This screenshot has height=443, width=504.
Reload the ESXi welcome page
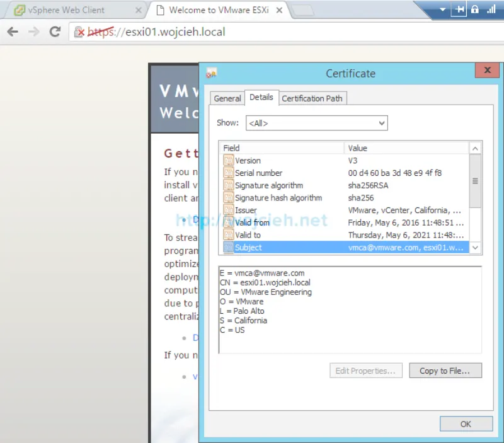(x=55, y=31)
